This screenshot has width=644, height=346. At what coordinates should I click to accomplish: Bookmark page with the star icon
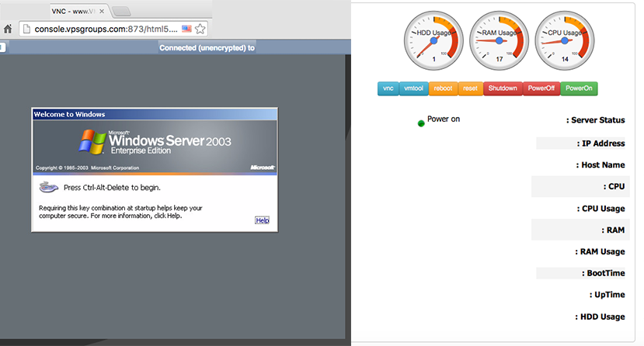(x=200, y=29)
